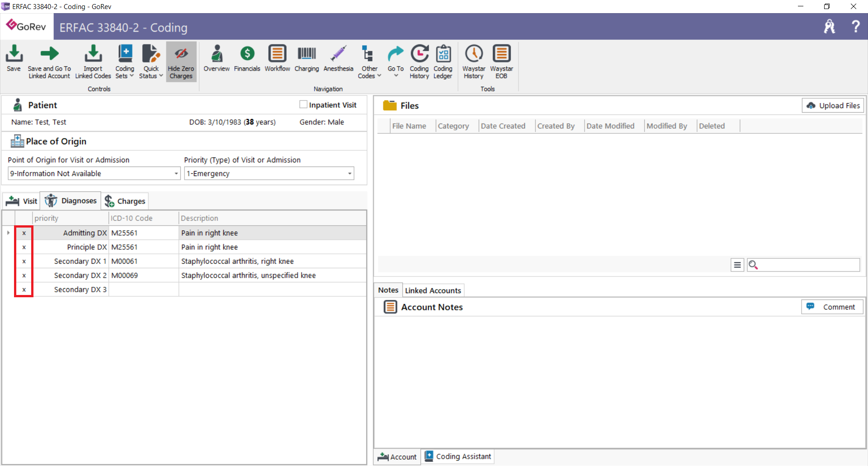
Task: Switch to the Charges tab
Action: [x=125, y=201]
